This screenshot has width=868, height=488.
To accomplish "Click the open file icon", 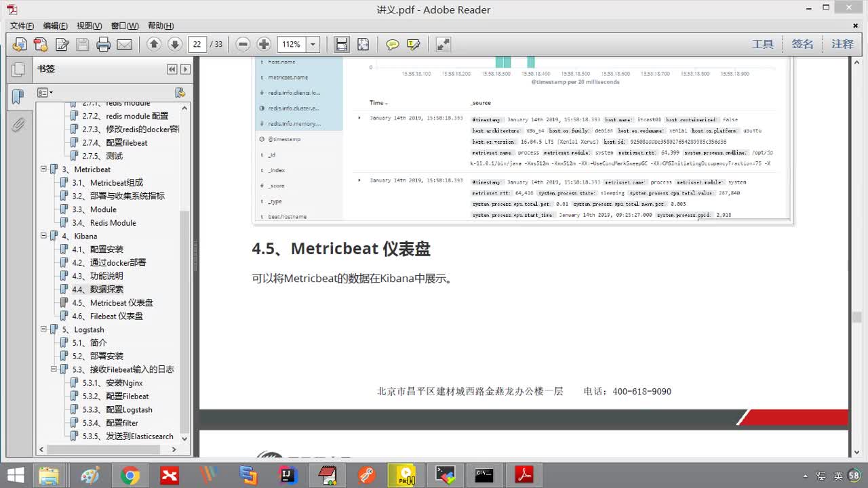I will tap(20, 45).
